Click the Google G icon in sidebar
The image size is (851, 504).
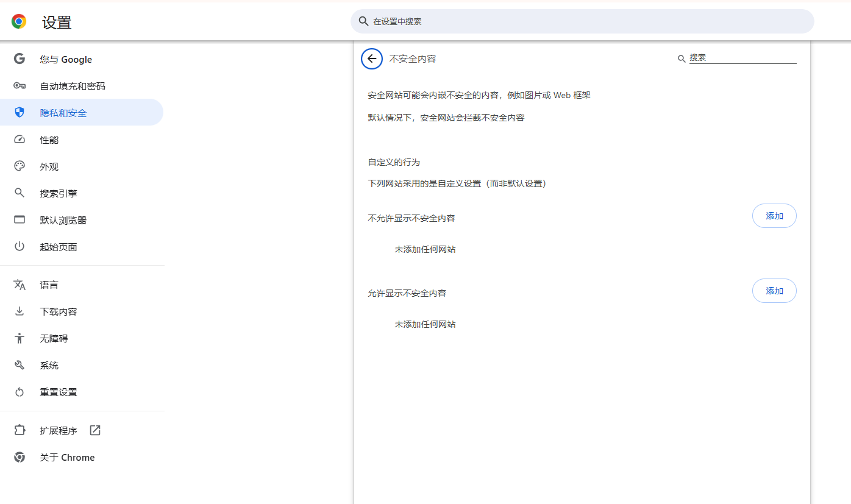click(20, 59)
